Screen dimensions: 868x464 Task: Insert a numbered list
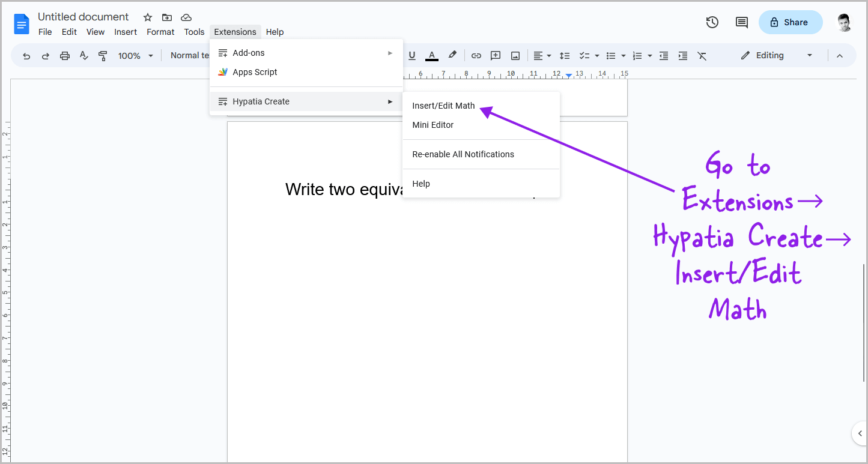pyautogui.click(x=637, y=56)
